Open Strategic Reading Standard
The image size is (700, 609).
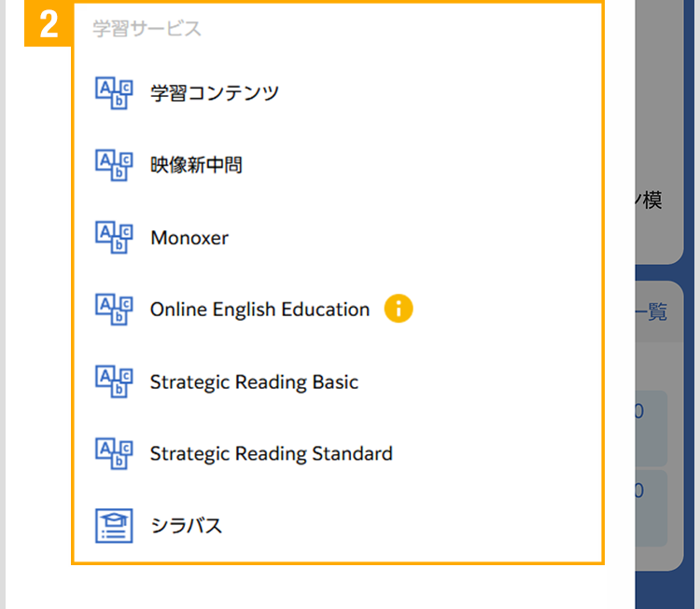click(x=271, y=454)
